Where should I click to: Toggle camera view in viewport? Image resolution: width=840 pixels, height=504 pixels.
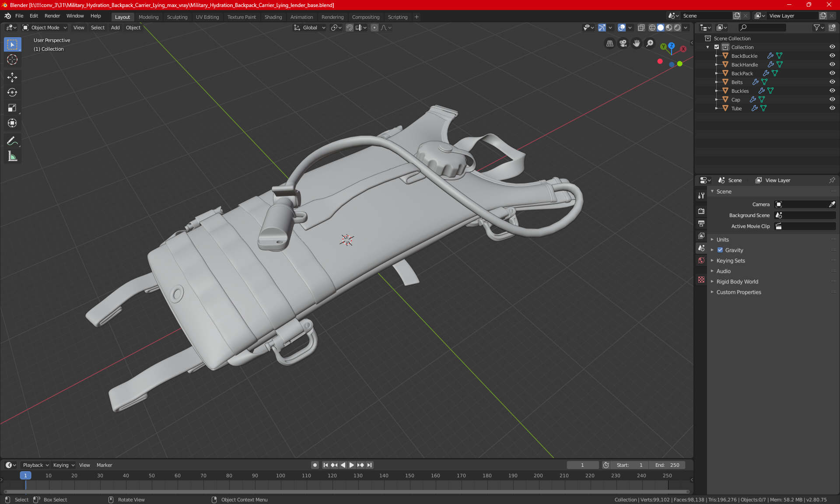pyautogui.click(x=623, y=43)
